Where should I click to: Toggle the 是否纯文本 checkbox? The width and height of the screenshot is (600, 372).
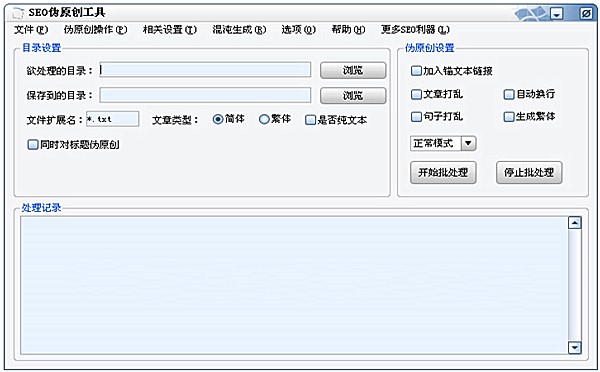(x=310, y=120)
